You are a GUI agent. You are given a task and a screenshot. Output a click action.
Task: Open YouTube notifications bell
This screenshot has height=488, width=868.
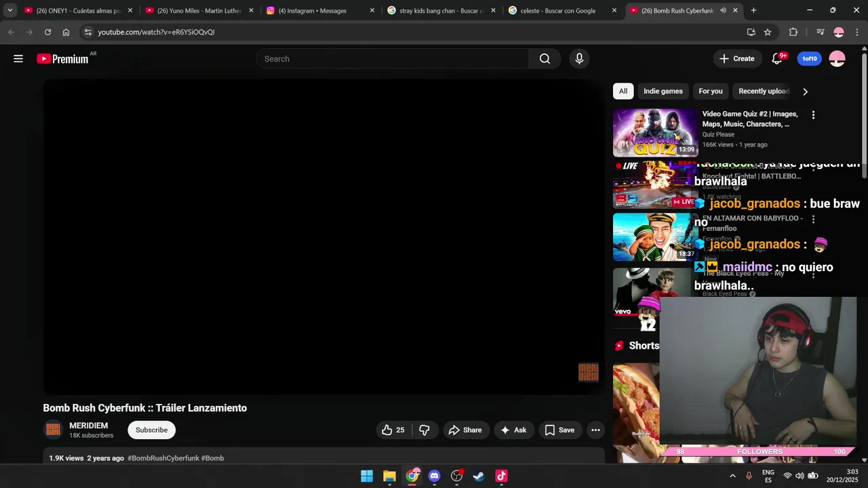coord(777,59)
